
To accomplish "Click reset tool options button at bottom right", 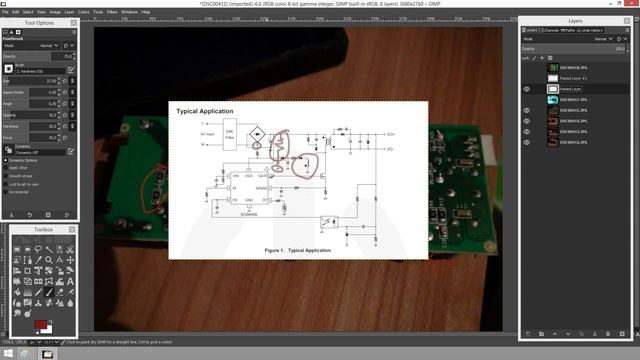I will coord(67,215).
